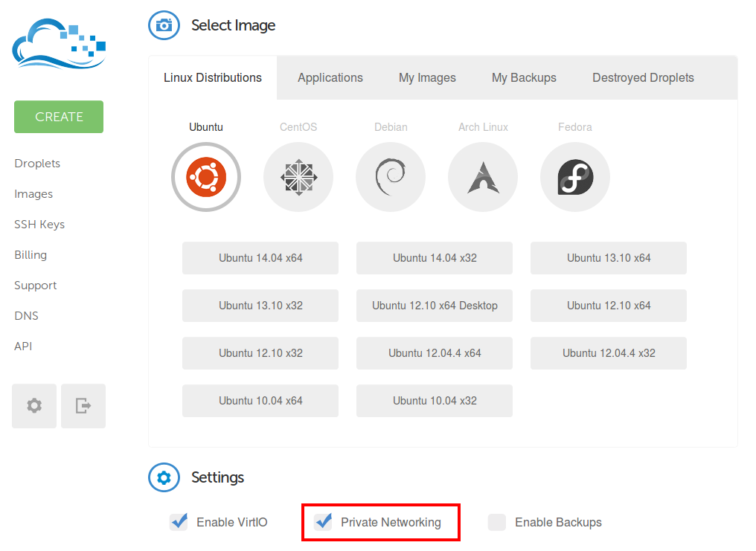
Task: Click the Select Image camera icon
Action: point(164,25)
